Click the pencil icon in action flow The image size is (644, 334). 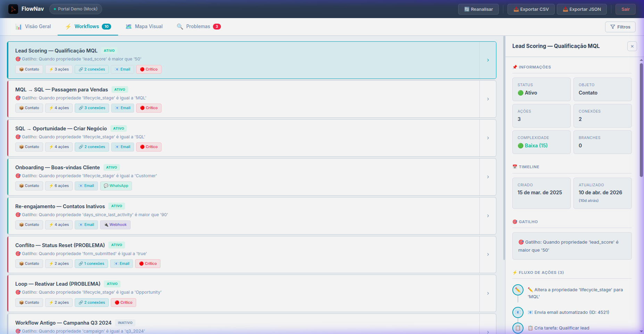click(518, 290)
